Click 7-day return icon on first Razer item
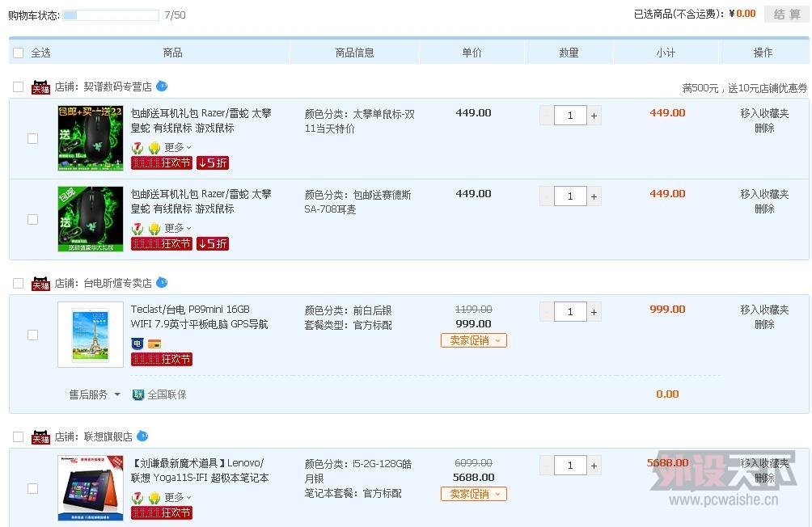 tap(137, 148)
